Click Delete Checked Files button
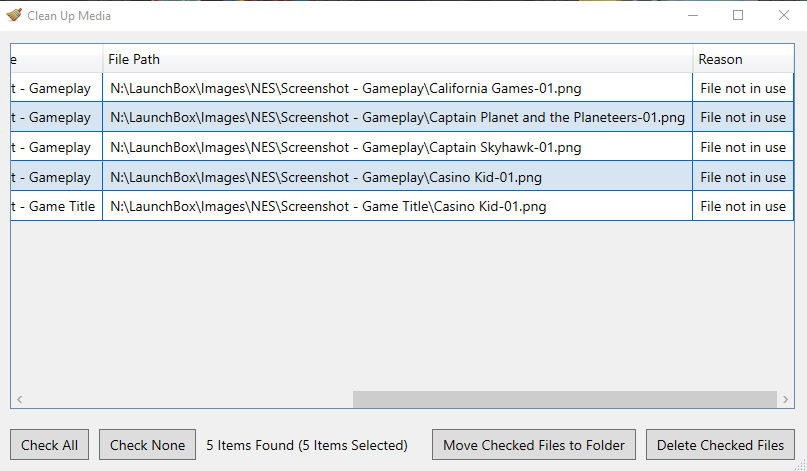Screen dimensions: 807x471 point(720,445)
